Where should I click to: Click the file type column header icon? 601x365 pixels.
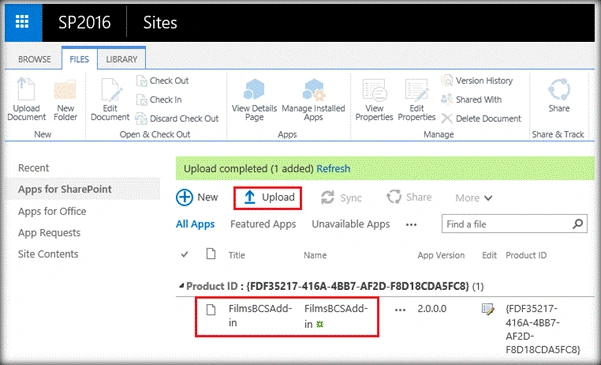(x=211, y=254)
